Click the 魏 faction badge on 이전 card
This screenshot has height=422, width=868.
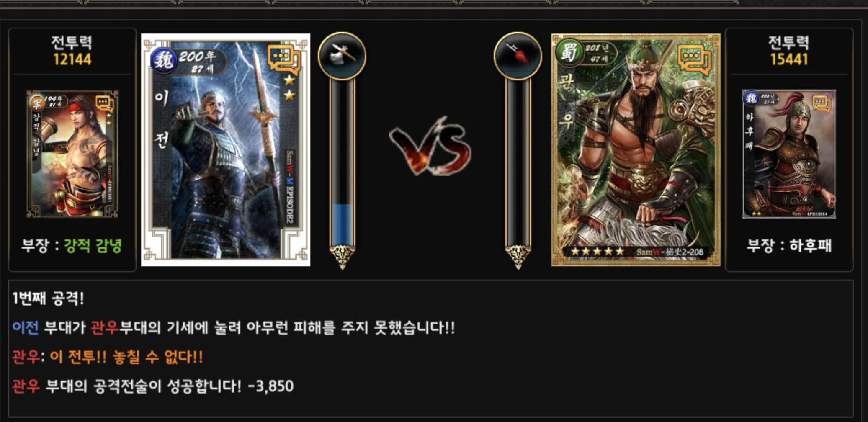tap(163, 61)
